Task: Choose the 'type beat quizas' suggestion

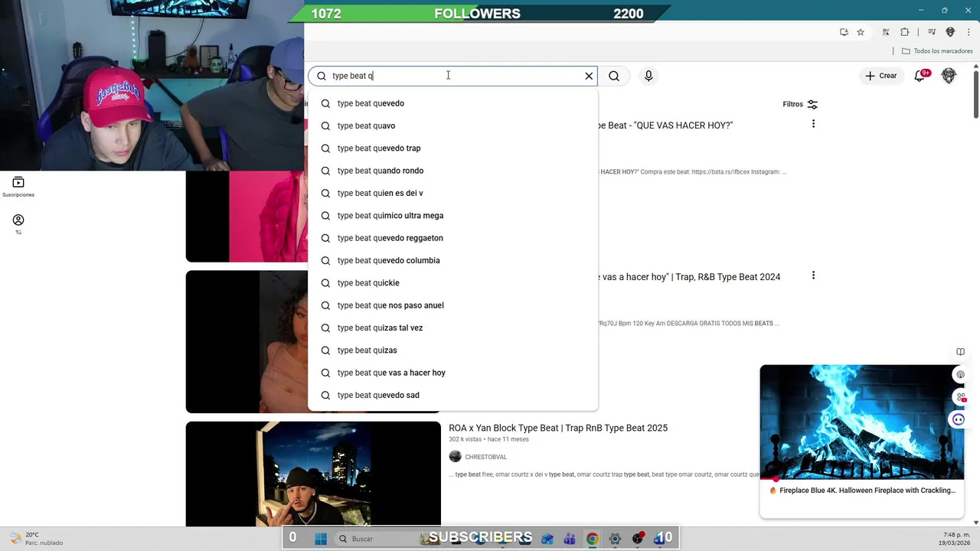Action: click(452, 350)
